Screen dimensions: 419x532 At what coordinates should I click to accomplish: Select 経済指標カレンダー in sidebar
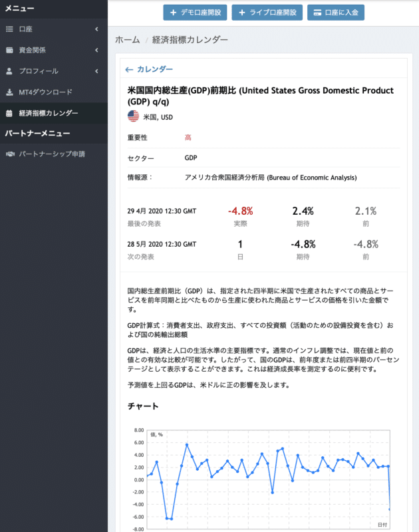(x=54, y=113)
